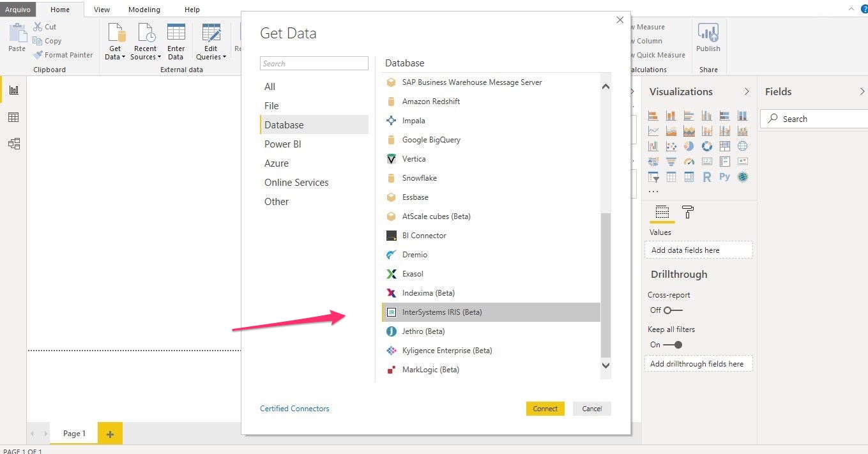
Task: Open the Format paint roller tab
Action: pos(688,212)
